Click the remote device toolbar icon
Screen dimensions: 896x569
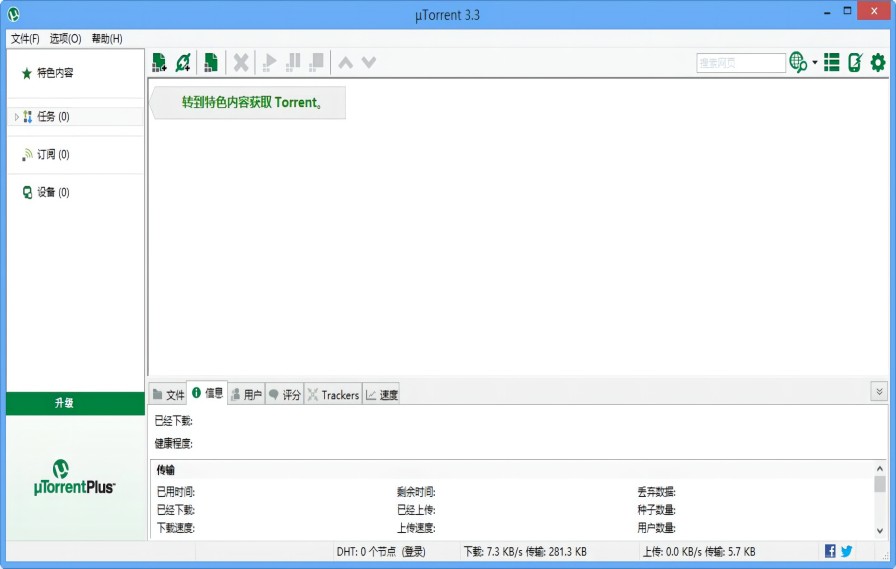[x=855, y=62]
